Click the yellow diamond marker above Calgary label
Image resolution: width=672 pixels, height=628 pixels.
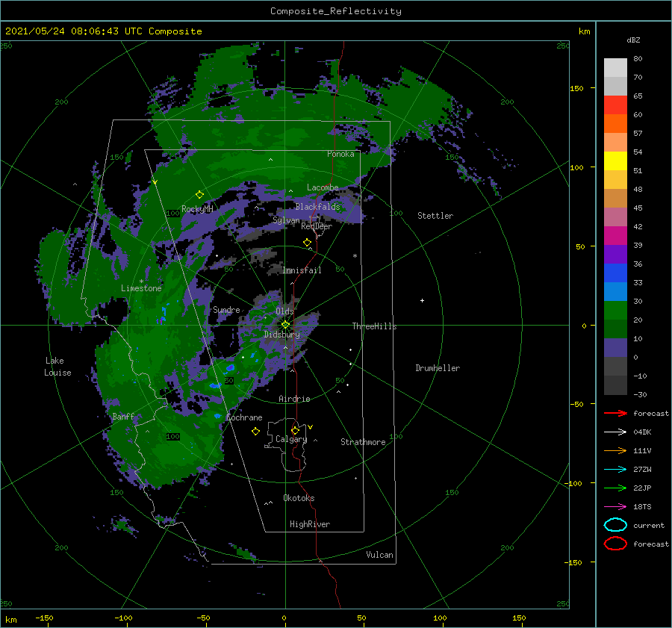(x=295, y=430)
